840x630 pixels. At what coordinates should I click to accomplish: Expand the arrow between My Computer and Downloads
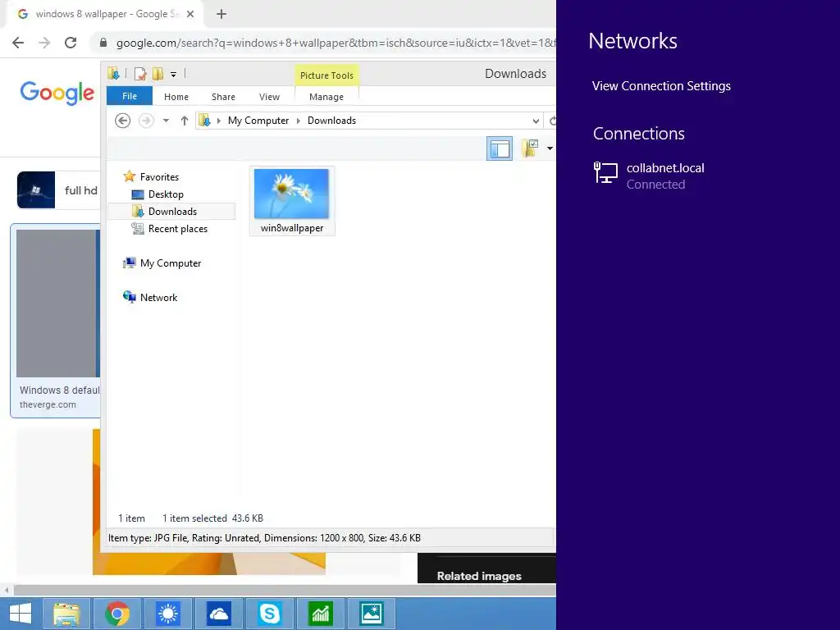[x=299, y=121]
